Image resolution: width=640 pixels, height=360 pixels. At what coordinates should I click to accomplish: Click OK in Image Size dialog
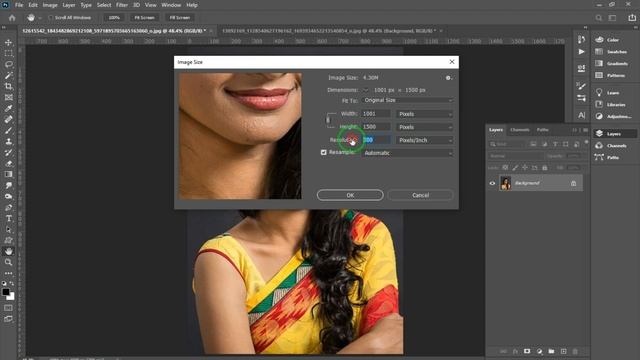point(350,195)
